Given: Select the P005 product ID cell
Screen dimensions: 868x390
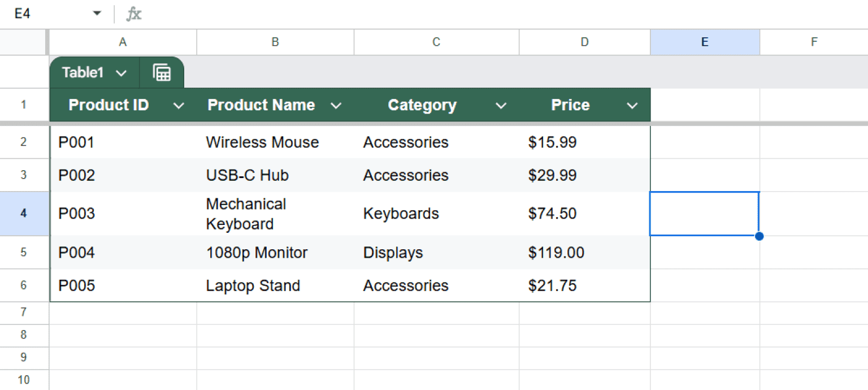Looking at the screenshot, I should (x=76, y=285).
